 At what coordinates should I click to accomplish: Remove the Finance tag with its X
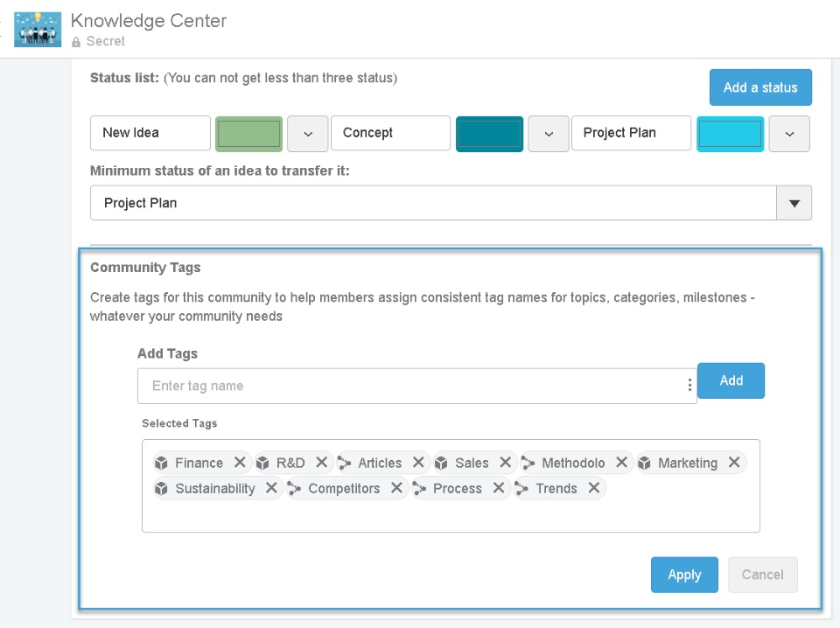point(240,463)
